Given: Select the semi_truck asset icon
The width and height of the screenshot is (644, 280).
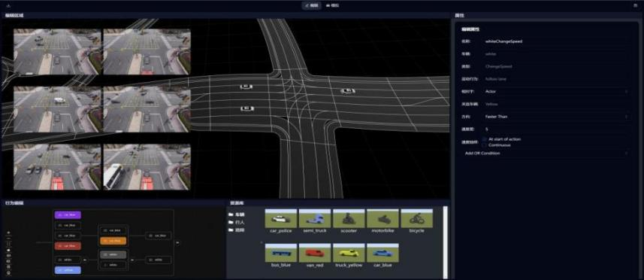Looking at the screenshot, I should point(315,218).
